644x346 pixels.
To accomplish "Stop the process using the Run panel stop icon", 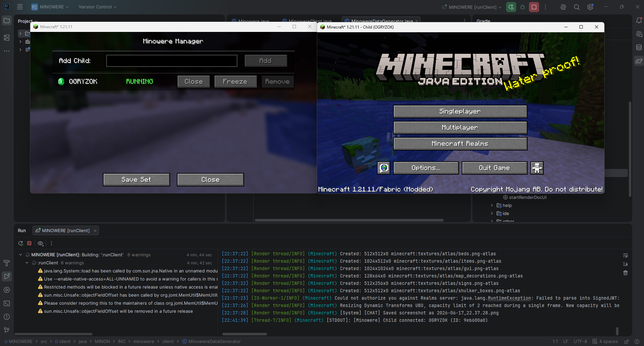I will tap(29, 243).
